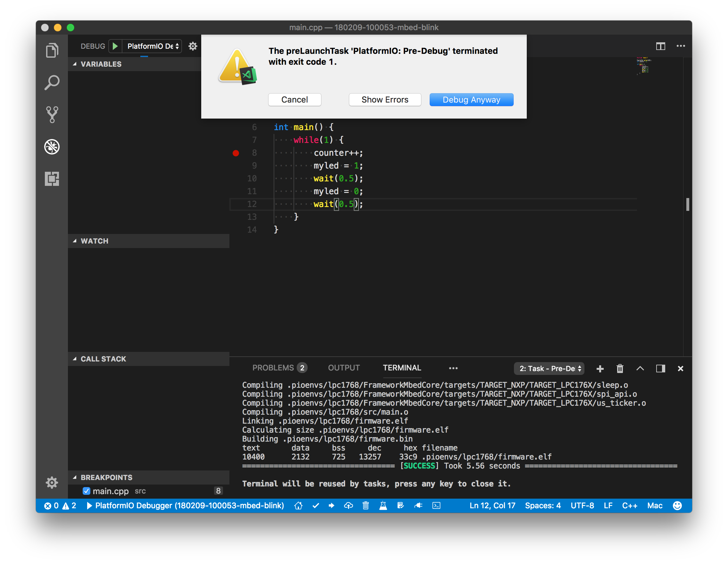Open the Extensions view icon

point(52,179)
